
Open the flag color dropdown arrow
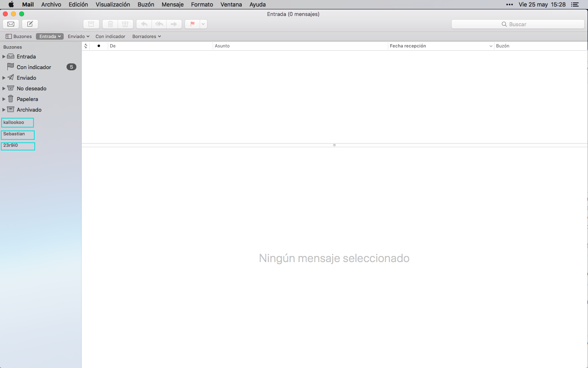[203, 24]
